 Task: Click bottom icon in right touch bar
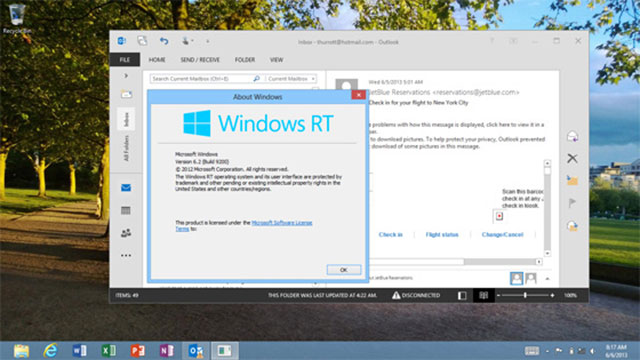[572, 226]
